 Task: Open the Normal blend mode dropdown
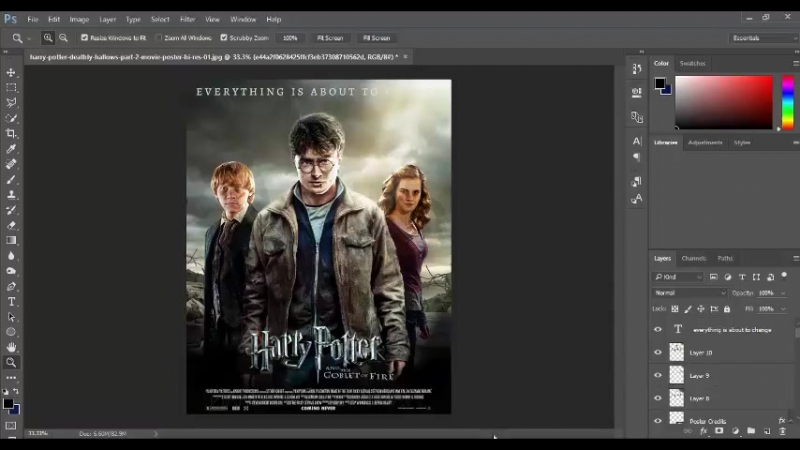tap(689, 293)
